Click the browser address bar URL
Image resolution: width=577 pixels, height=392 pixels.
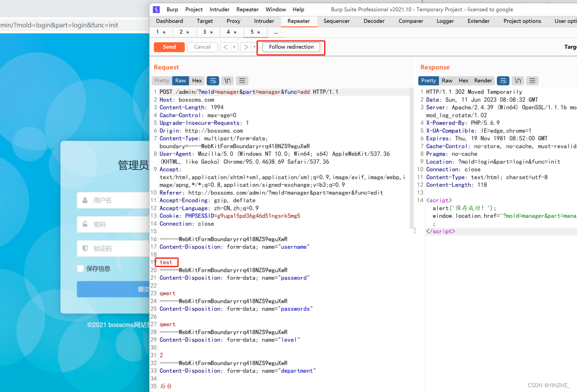pos(59,25)
